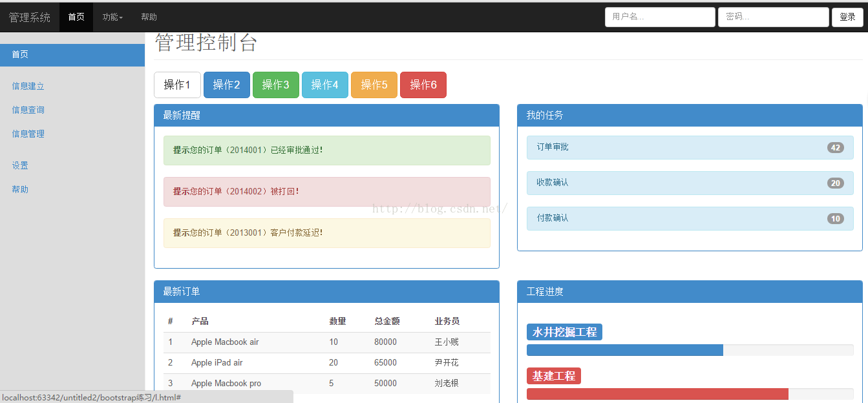Screen dimensions: 868x403
Task: Focus the 密码 input field
Action: [x=774, y=17]
